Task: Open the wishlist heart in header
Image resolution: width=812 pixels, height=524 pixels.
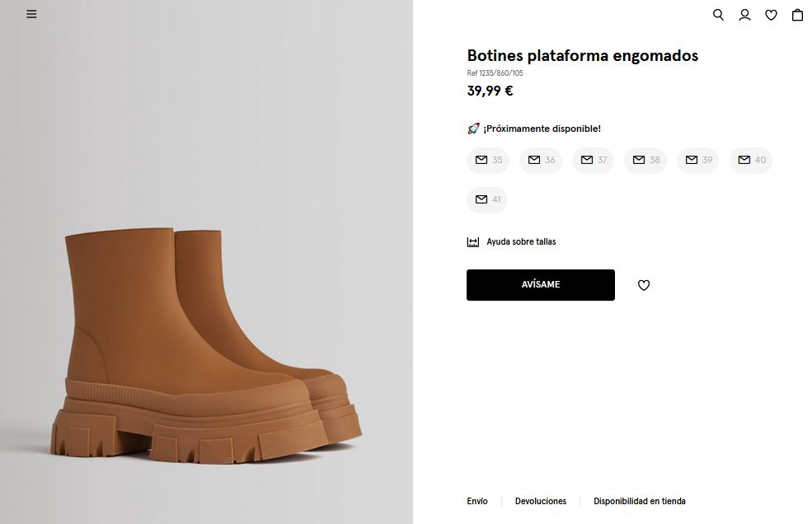Action: pos(771,15)
